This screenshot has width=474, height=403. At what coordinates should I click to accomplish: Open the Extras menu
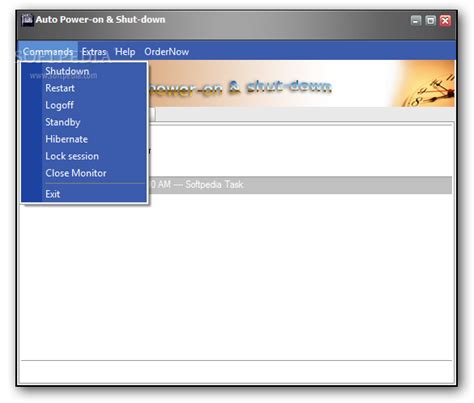tap(94, 52)
